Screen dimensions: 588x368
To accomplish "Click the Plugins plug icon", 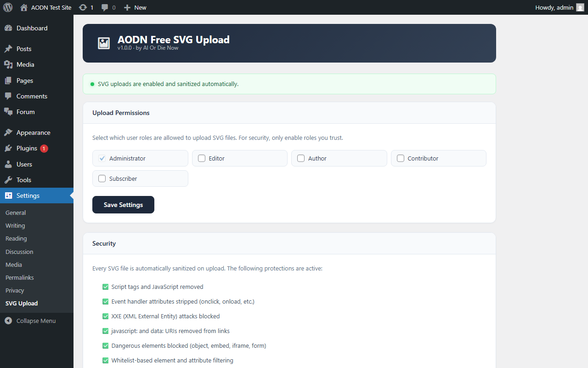I will (x=8, y=148).
